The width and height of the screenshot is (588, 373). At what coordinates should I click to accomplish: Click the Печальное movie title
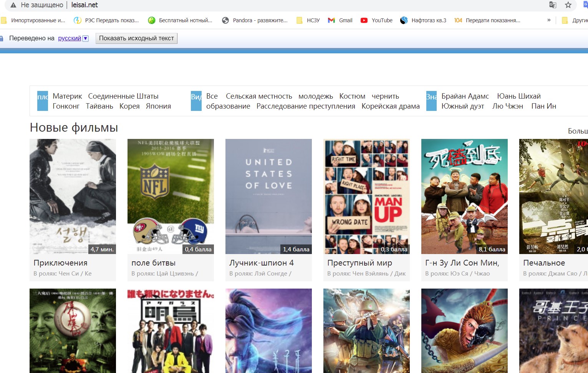coord(544,263)
